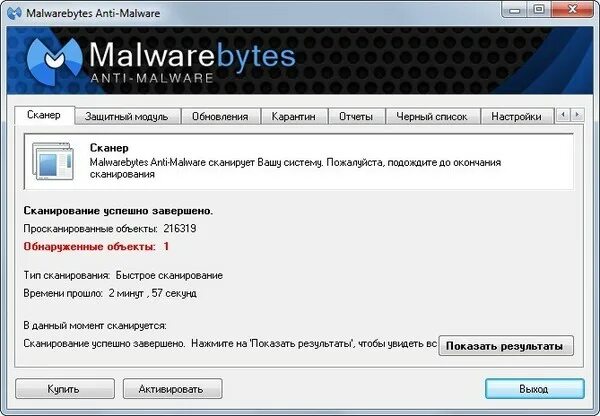Minimize the Malwarebytes window

[515, 9]
